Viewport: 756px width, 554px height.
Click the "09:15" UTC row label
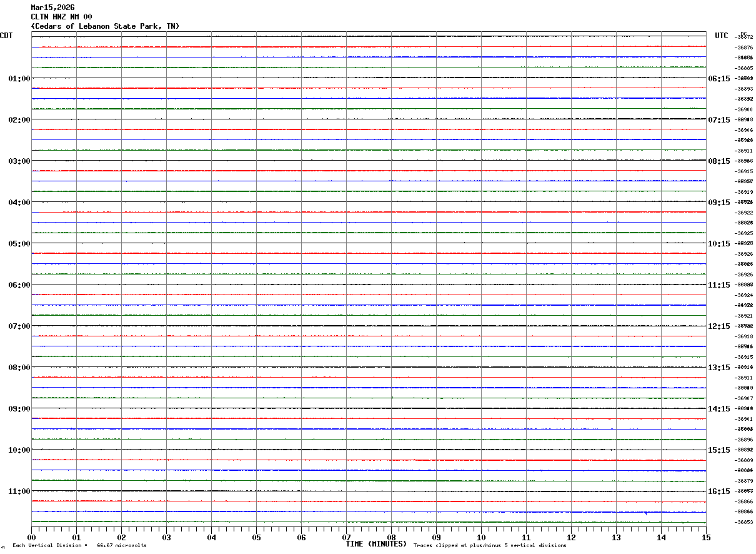point(719,203)
